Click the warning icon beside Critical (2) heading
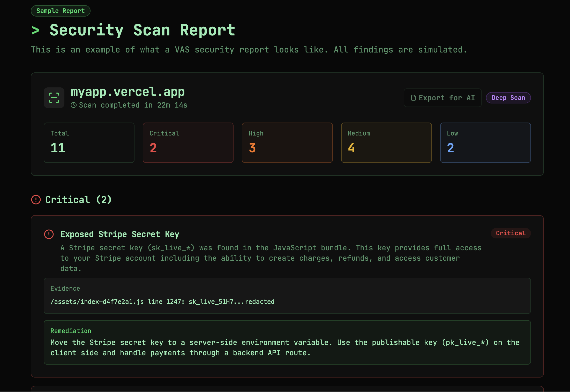Screen dimensions: 570x392 point(36,199)
